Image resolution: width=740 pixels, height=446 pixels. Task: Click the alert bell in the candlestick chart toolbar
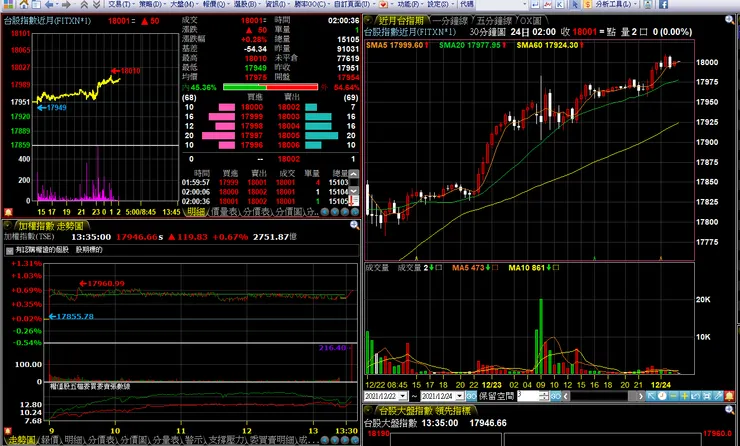click(729, 396)
